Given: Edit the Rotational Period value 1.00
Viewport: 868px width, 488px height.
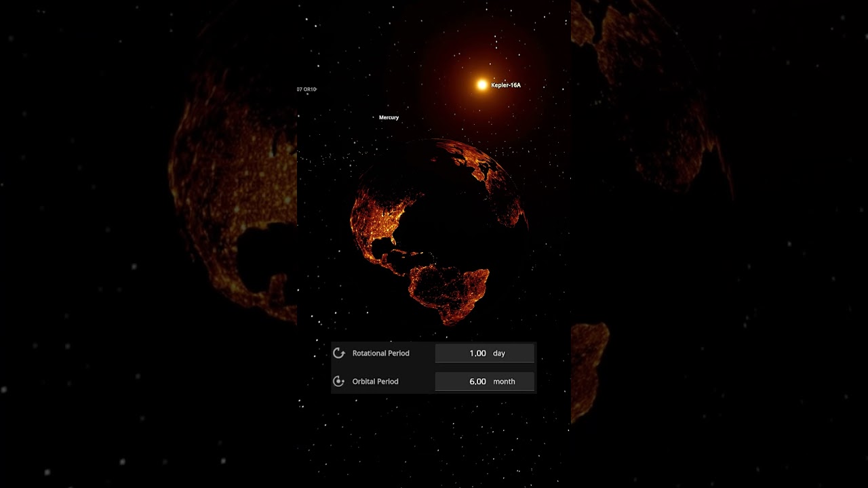Looking at the screenshot, I should pyautogui.click(x=477, y=353).
